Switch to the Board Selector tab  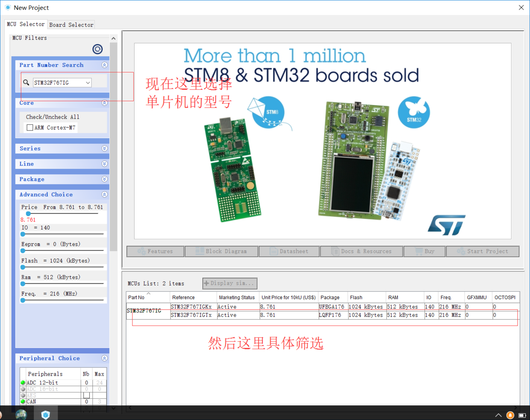71,25
